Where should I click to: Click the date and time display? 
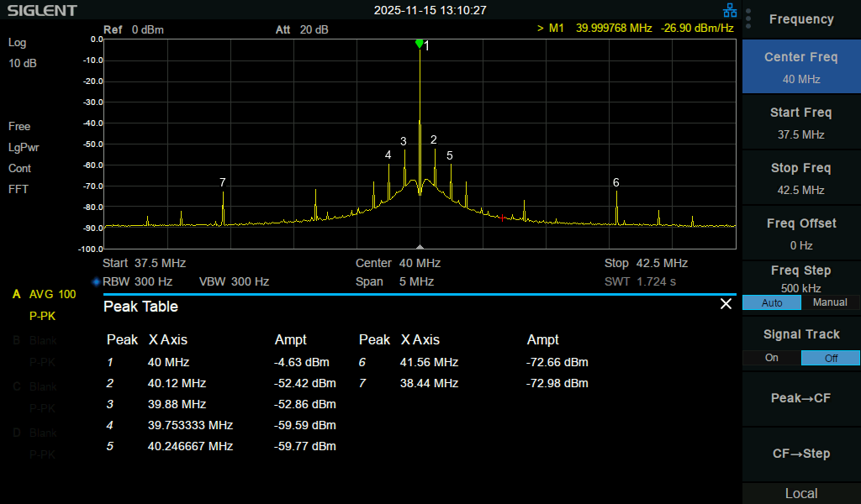(430, 10)
